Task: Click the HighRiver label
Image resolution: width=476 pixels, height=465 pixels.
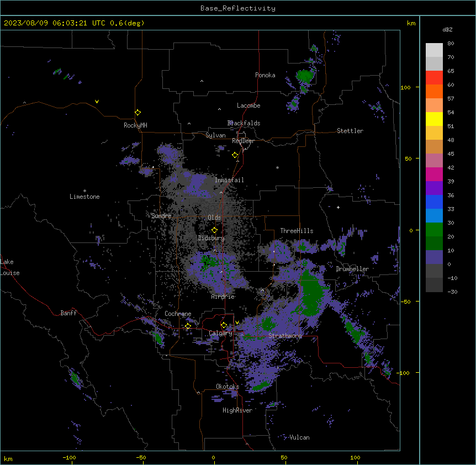Action: click(x=237, y=410)
